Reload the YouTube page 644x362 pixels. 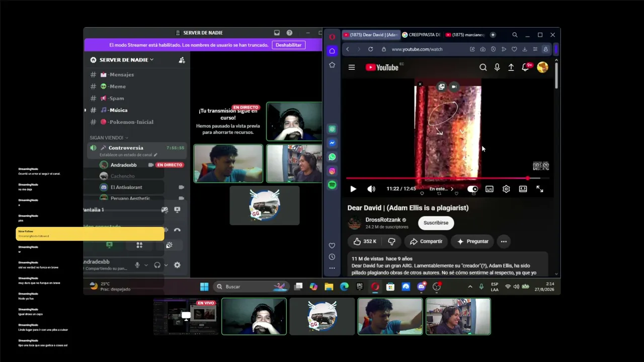pyautogui.click(x=371, y=49)
